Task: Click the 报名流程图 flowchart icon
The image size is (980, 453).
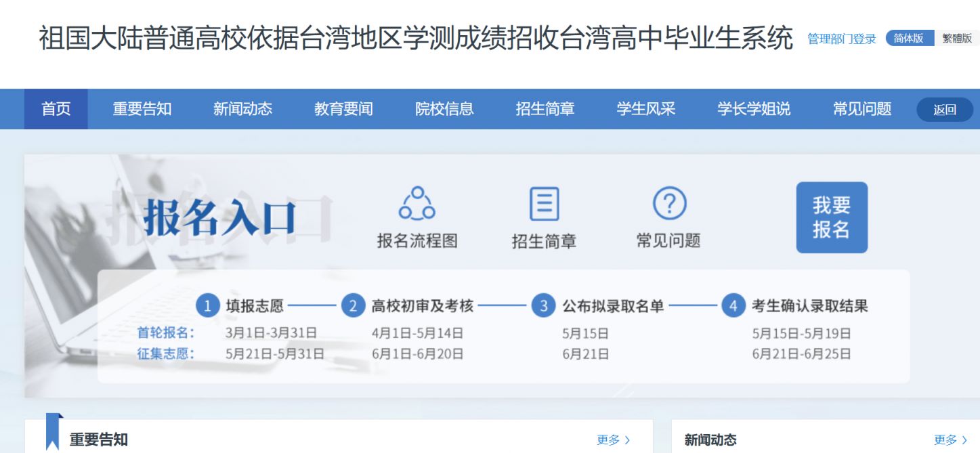Action: pos(417,203)
